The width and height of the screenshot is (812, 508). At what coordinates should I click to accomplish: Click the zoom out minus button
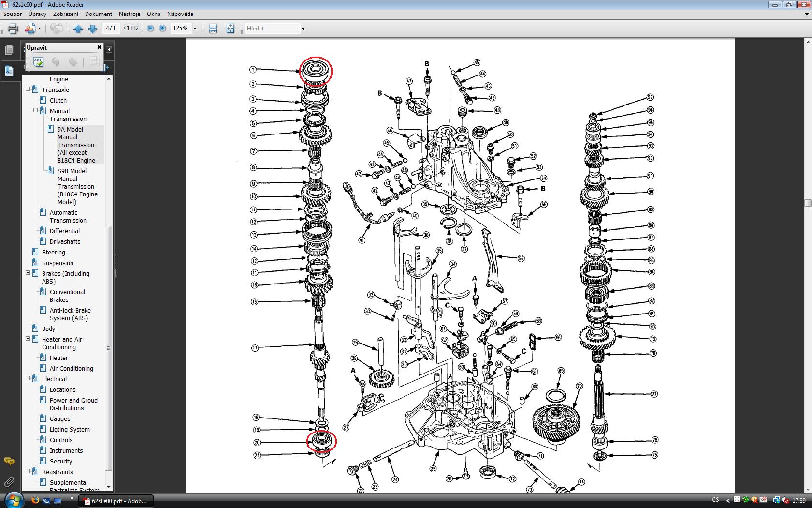(x=150, y=29)
